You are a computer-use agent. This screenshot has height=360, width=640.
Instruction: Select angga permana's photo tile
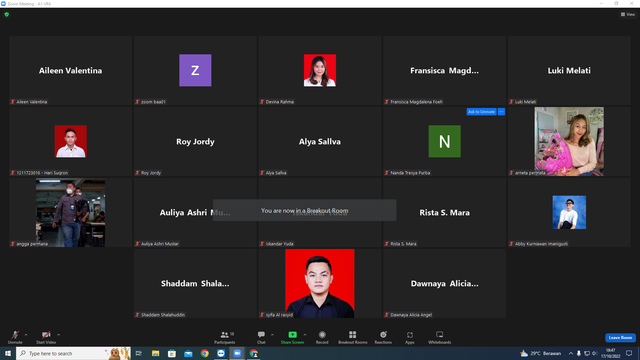pos(71,212)
